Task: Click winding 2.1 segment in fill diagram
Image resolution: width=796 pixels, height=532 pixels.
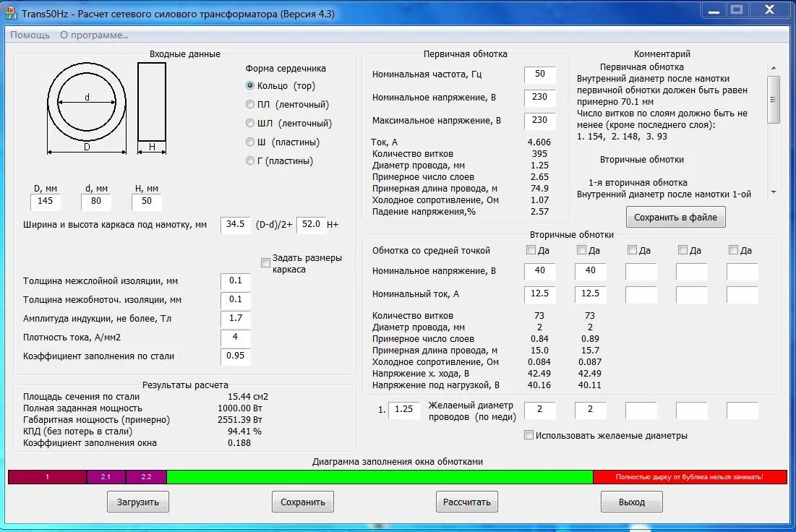Action: click(x=106, y=477)
